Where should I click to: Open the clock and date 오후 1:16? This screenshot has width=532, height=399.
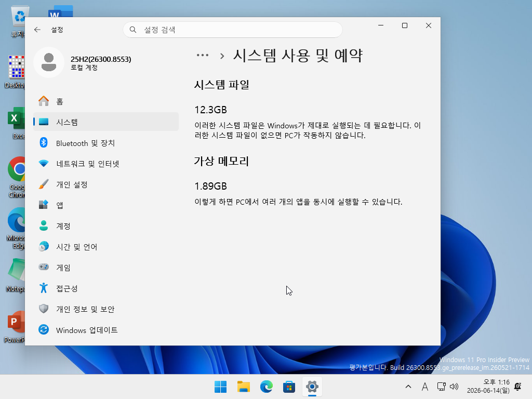[x=488, y=387]
